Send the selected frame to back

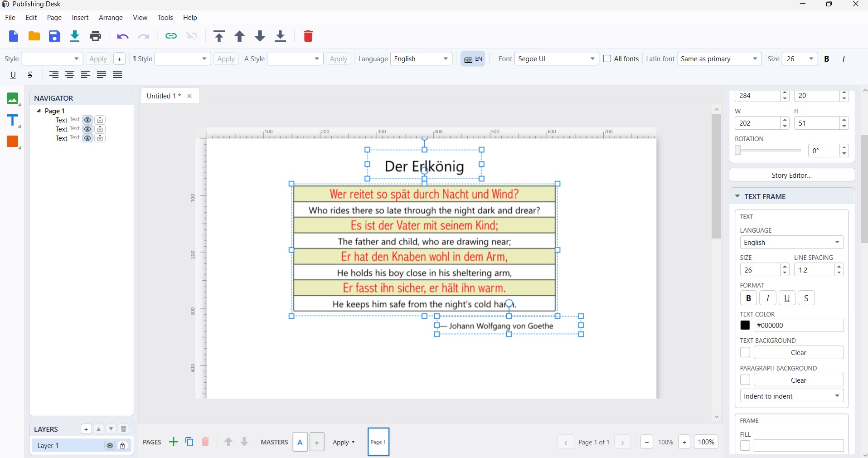click(281, 36)
